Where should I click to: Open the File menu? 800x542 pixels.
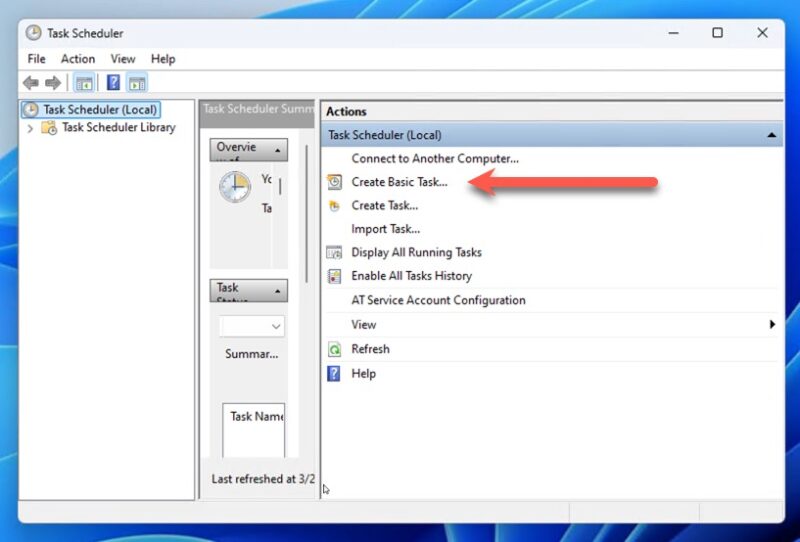point(36,59)
